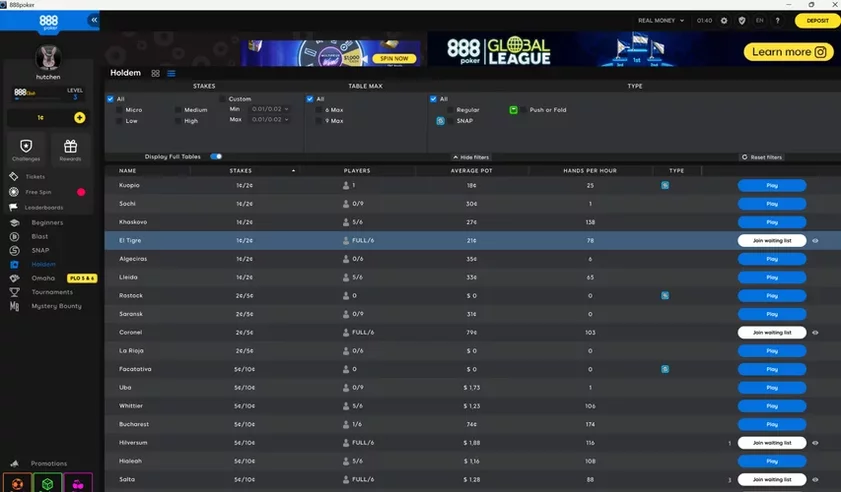Watch the El Tigre table via eye icon
The image size is (841, 492).
click(x=815, y=241)
